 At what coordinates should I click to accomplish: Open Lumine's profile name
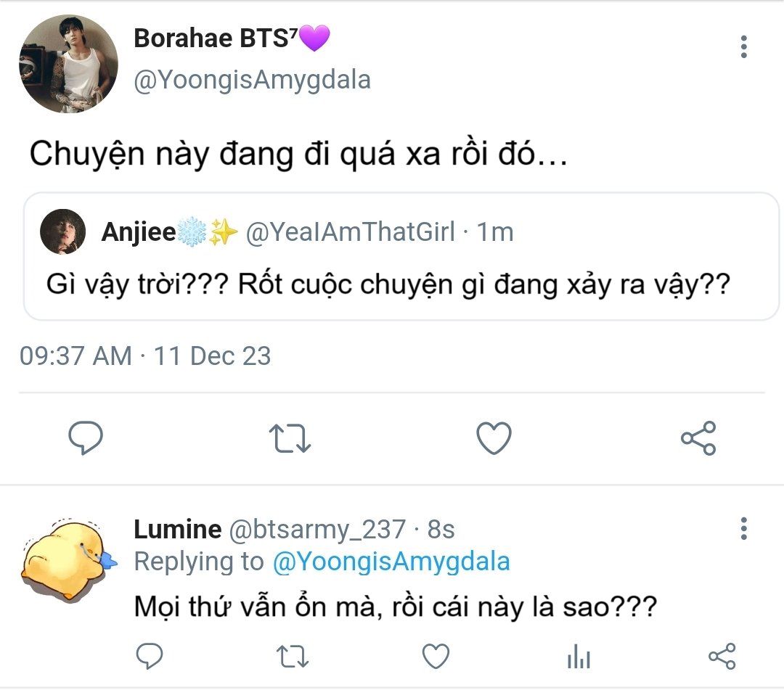(x=177, y=529)
